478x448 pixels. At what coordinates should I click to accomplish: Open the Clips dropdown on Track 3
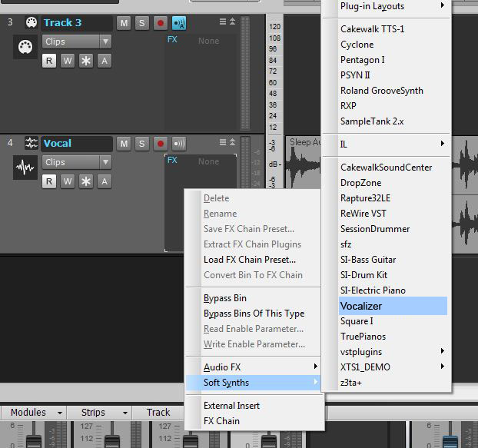coord(76,41)
